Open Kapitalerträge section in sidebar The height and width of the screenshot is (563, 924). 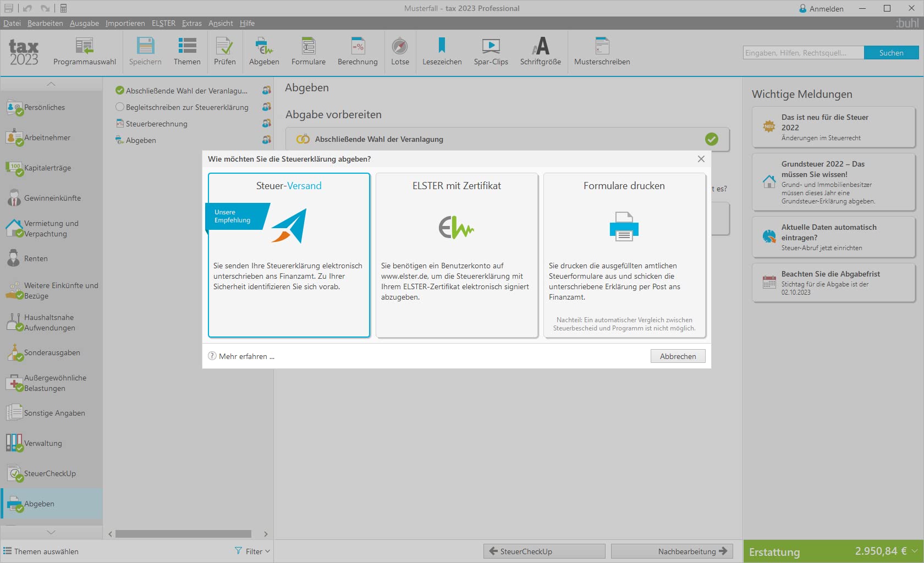click(x=51, y=168)
